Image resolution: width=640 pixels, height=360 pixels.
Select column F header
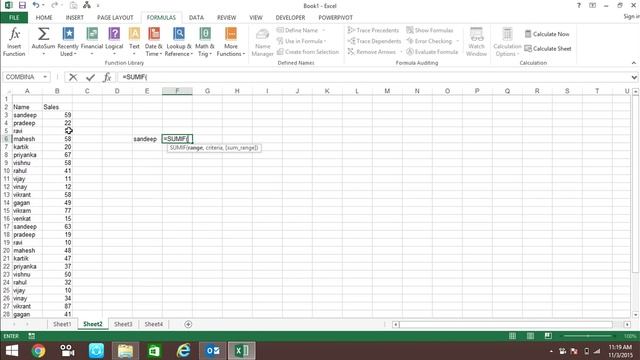177,91
